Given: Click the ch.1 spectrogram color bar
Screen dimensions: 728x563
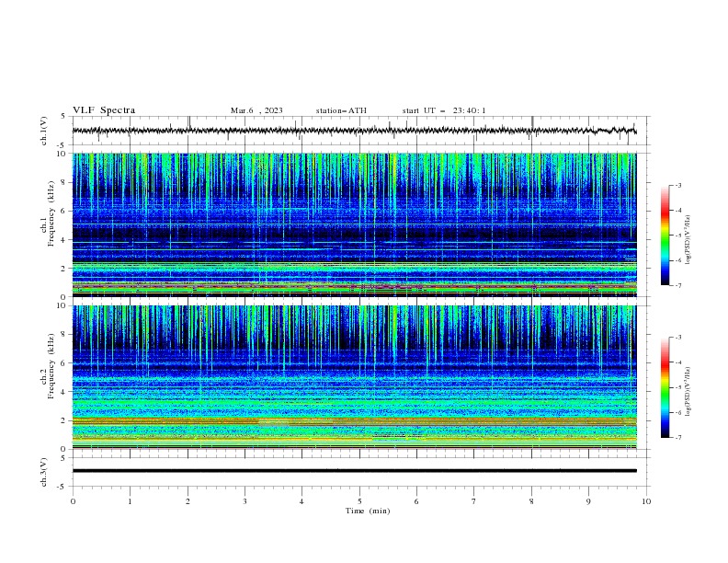Looking at the screenshot, I should (665, 236).
